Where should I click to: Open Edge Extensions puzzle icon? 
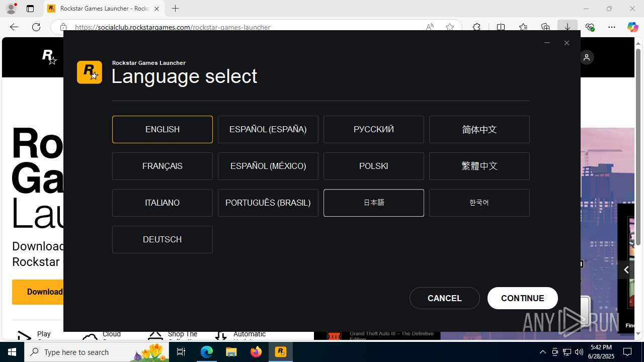point(476,27)
